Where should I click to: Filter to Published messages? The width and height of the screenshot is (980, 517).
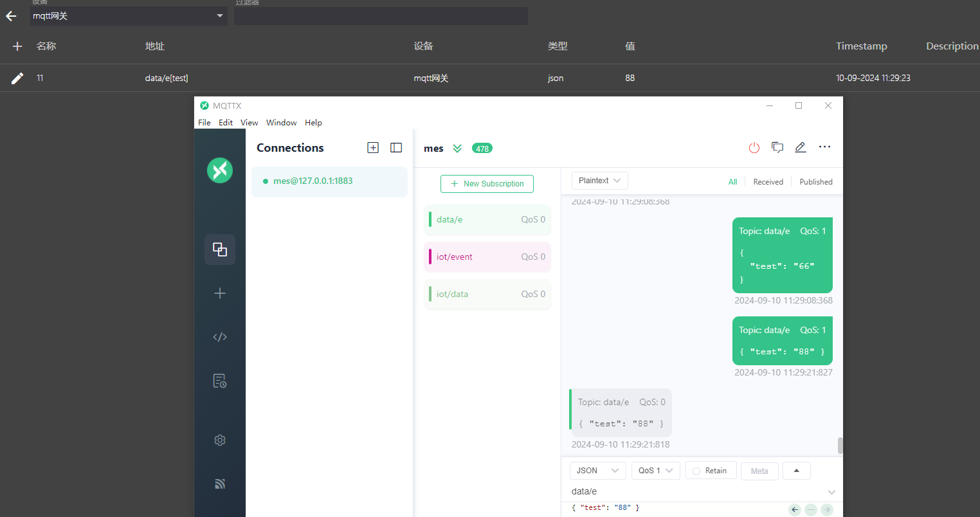(x=816, y=182)
